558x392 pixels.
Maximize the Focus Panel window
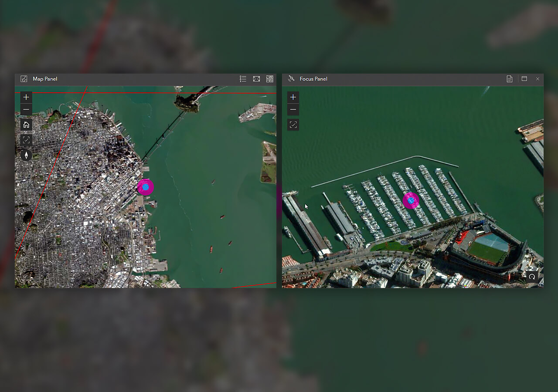tap(524, 79)
